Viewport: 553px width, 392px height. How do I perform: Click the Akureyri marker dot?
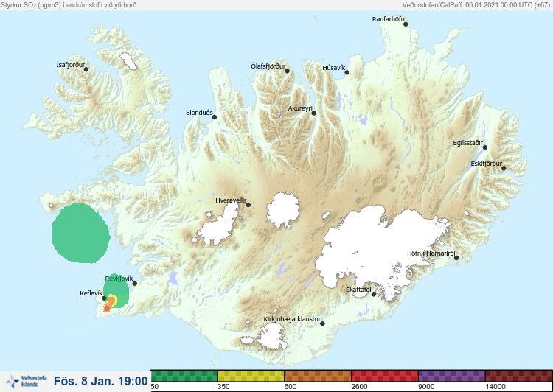[313, 113]
